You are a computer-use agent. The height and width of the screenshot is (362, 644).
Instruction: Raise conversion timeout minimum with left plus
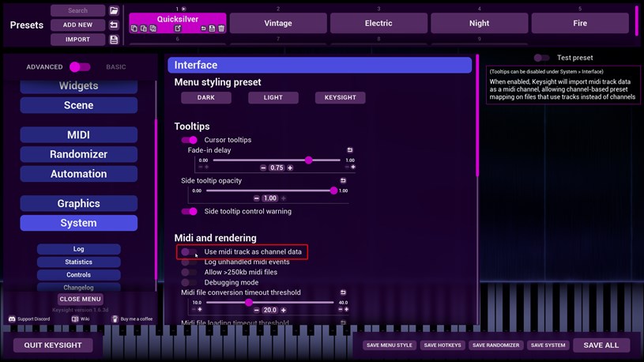200,309
